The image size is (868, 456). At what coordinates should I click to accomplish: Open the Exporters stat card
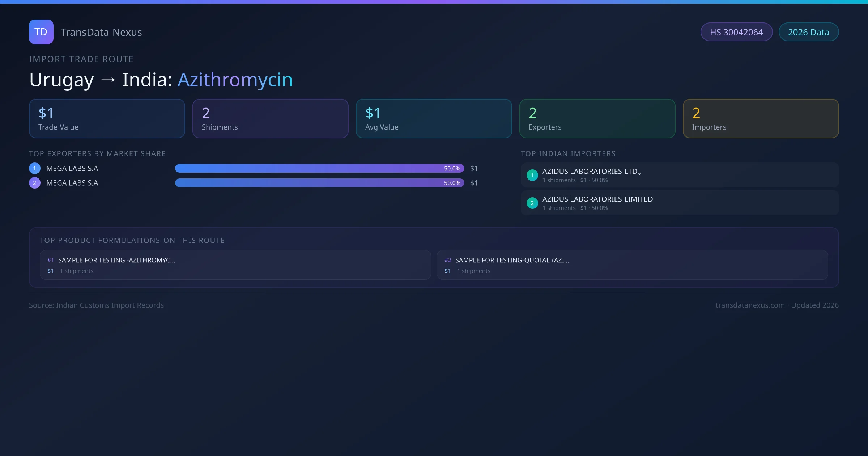tap(597, 118)
